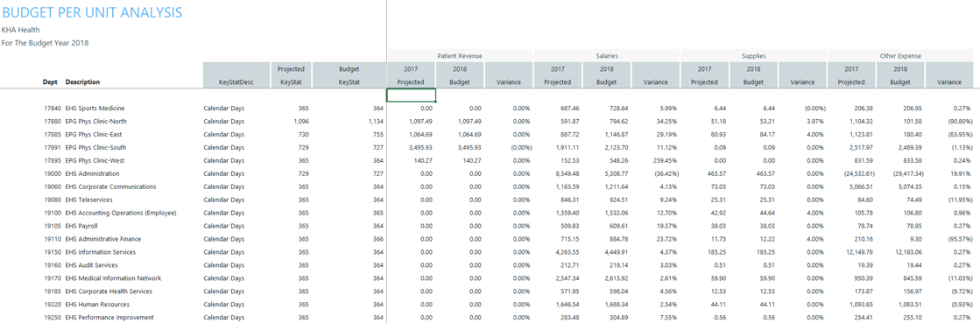Viewport: 980px width, 323px height.
Task: Select the Patient Revenue group header
Action: (x=460, y=56)
